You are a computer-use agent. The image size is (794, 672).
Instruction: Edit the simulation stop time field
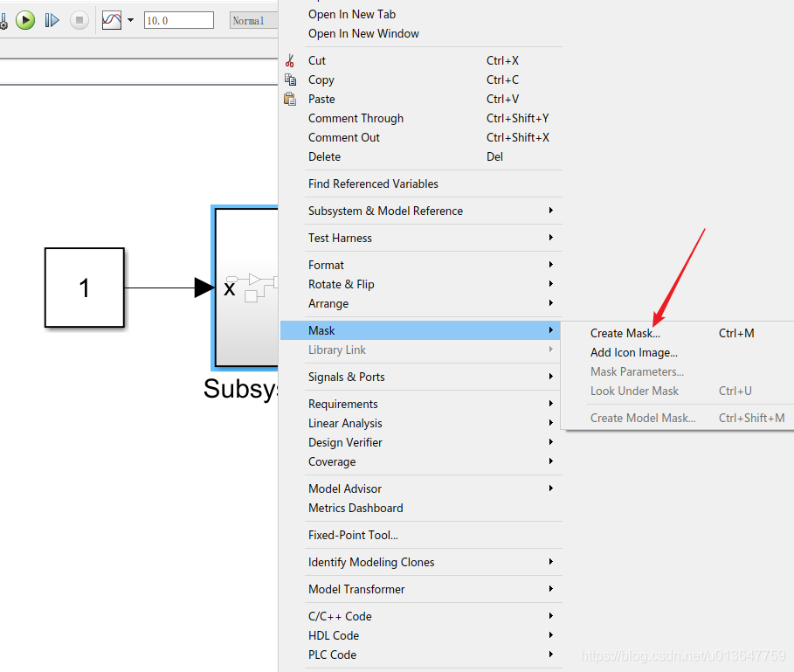point(179,20)
